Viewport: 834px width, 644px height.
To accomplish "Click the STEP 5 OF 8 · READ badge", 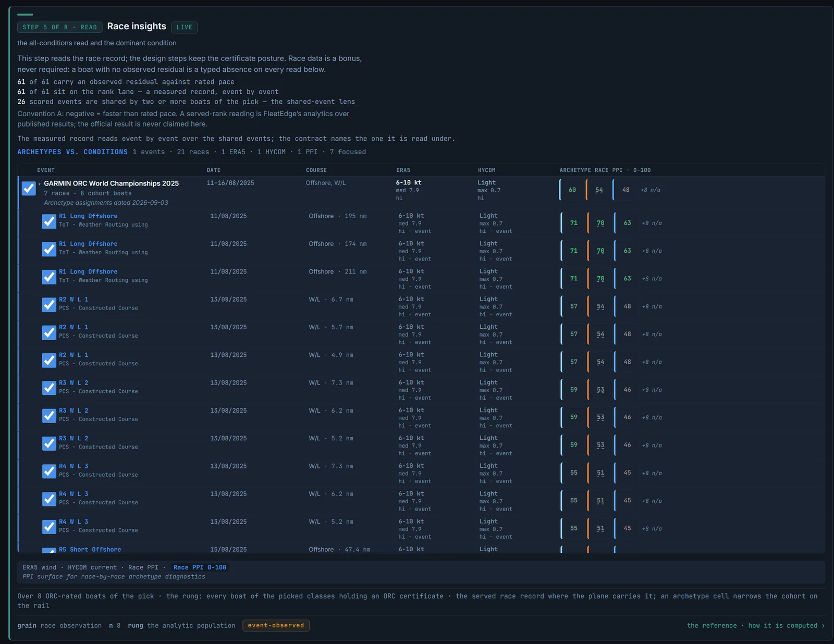I will 59,27.
